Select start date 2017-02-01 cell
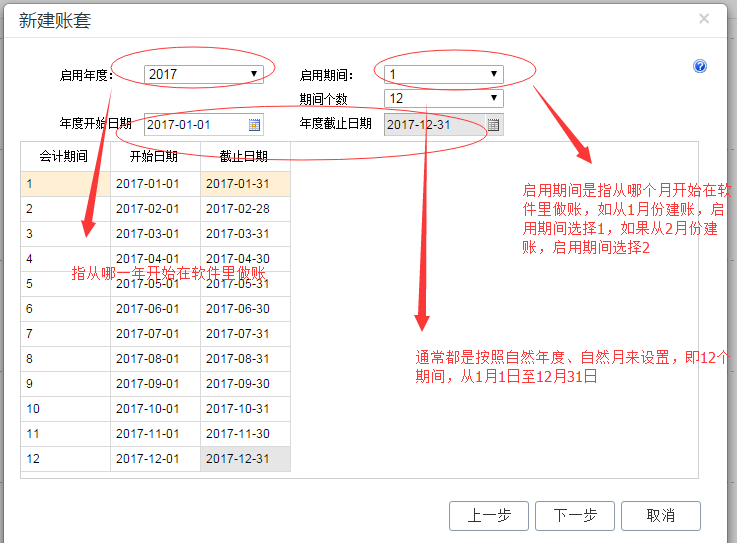This screenshot has width=737, height=543. click(x=155, y=209)
